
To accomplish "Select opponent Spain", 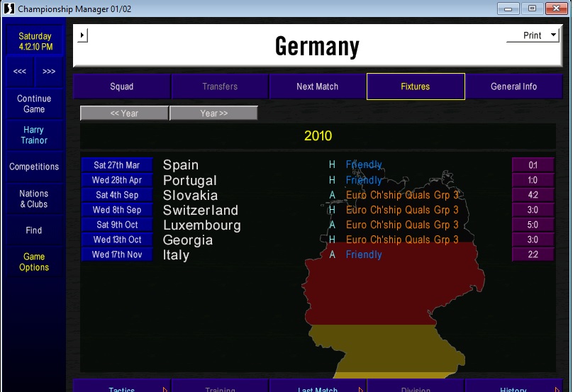I will (181, 165).
